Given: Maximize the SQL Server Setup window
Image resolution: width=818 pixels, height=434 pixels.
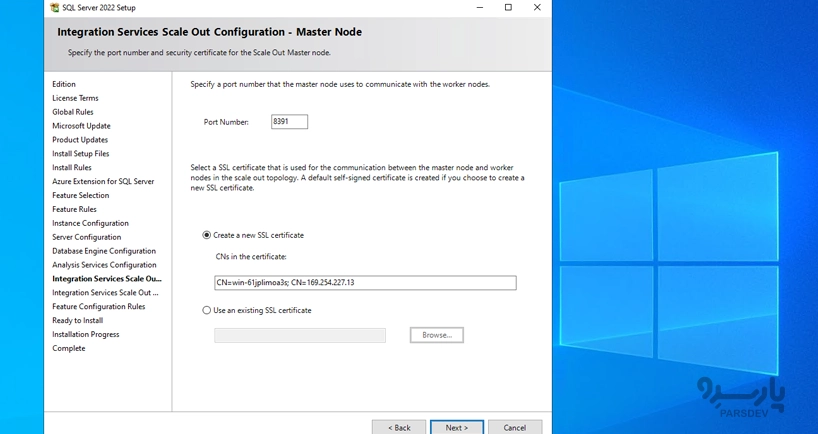Looking at the screenshot, I should pos(508,7).
